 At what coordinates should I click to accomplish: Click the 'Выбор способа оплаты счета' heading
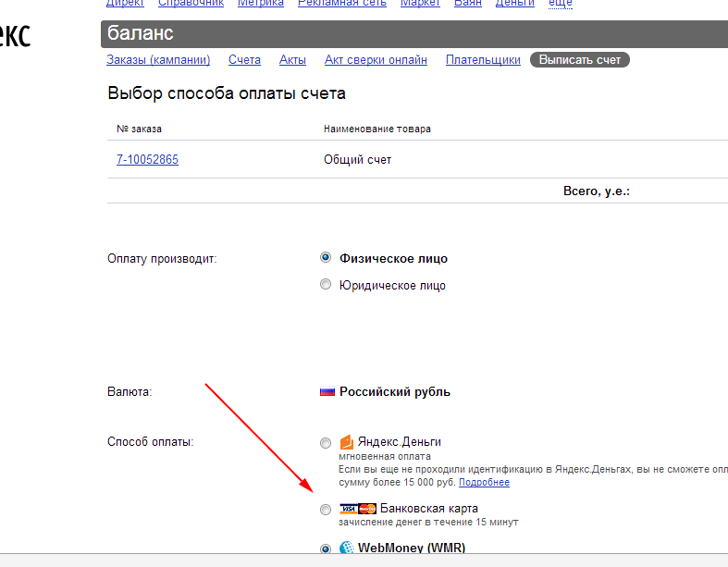click(x=227, y=93)
